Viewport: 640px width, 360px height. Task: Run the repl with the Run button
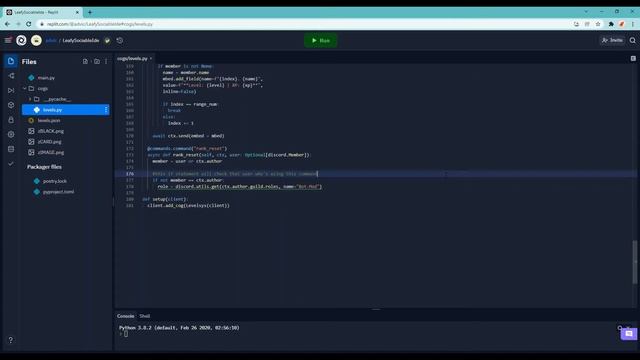coord(321,40)
